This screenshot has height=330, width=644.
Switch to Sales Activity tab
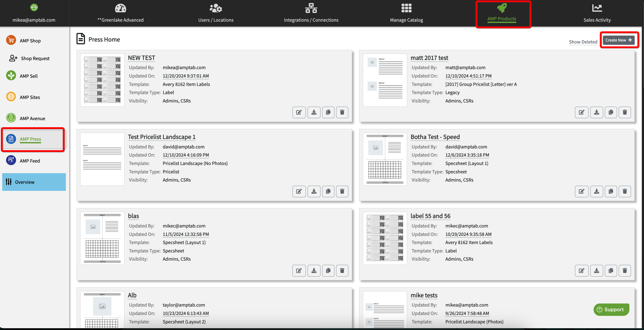[x=597, y=13]
